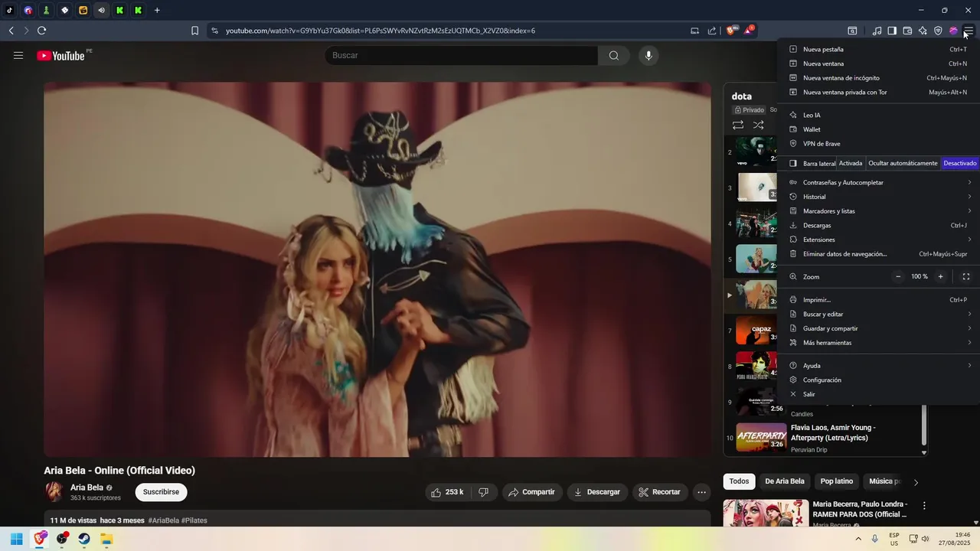The width and height of the screenshot is (980, 551).
Task: Open Brave Rewards triangle icon
Action: pyautogui.click(x=749, y=31)
